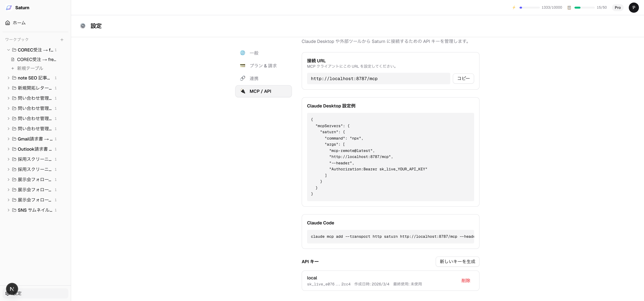Expand the SNS サムネイル workbook
This screenshot has width=644, height=301.
(x=9, y=210)
